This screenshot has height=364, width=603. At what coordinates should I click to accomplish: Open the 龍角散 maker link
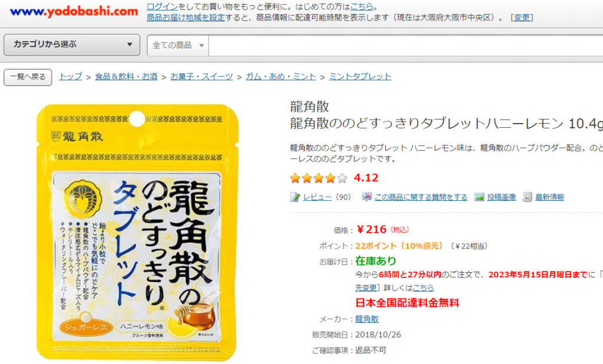[367, 319]
